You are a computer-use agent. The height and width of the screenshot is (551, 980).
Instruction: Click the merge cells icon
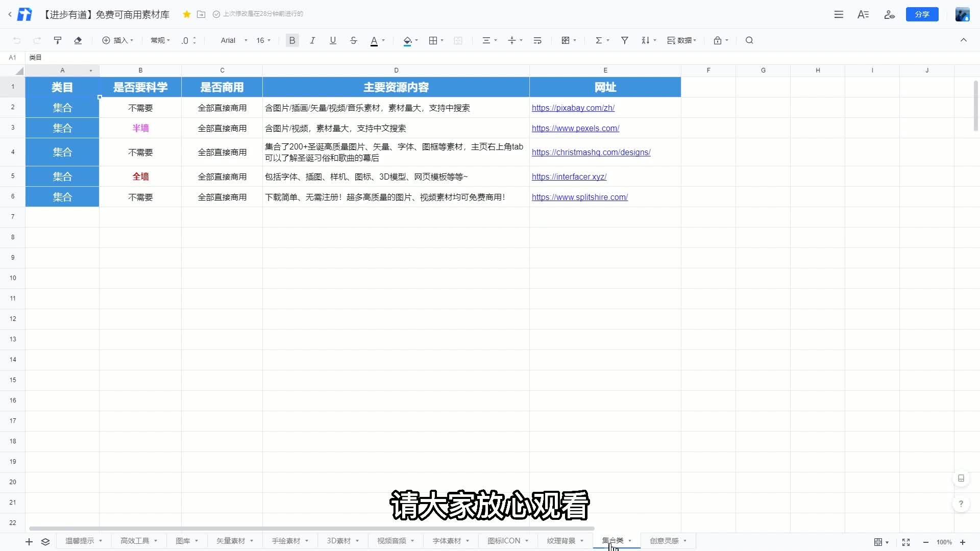(458, 40)
